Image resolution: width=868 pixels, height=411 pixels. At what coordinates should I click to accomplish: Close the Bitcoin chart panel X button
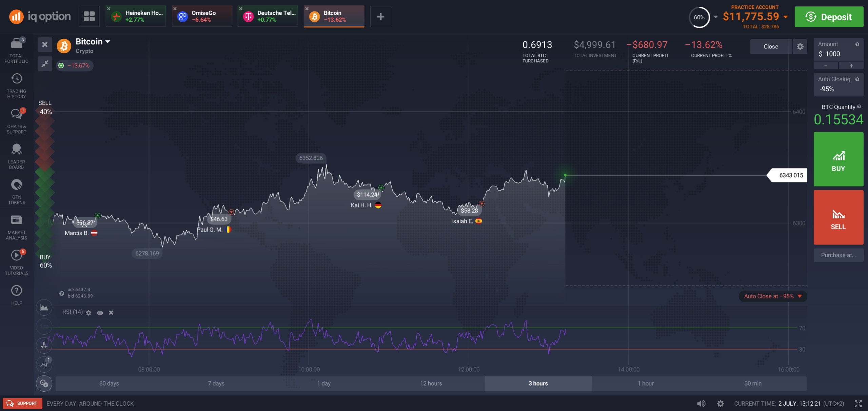[45, 44]
